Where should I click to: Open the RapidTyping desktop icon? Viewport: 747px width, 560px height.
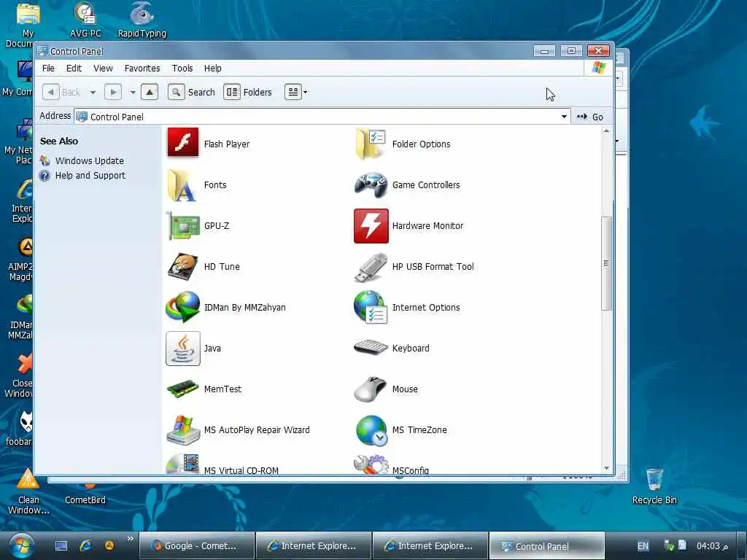click(x=142, y=20)
